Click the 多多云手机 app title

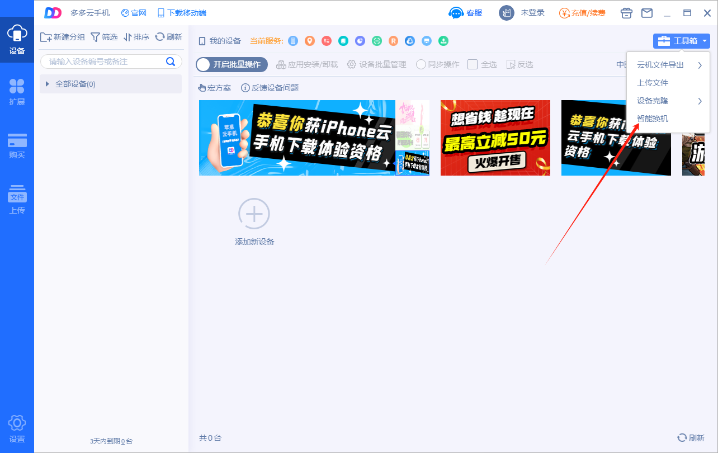pos(90,13)
